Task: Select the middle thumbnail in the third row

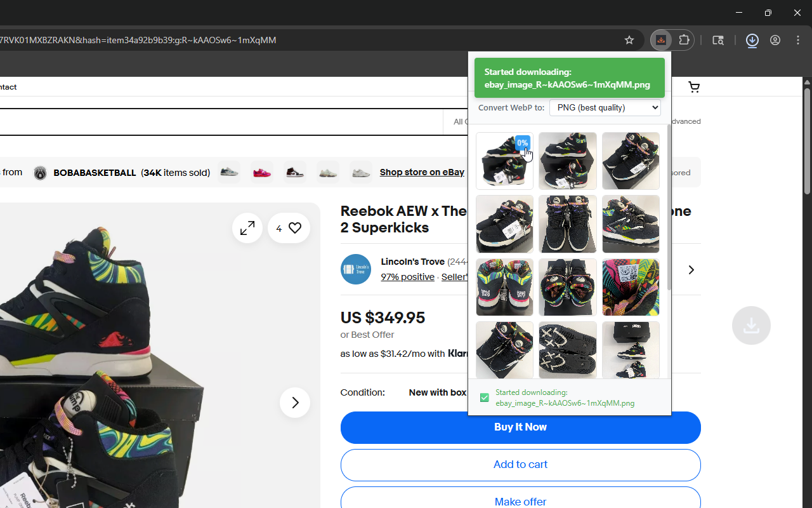Action: click(x=568, y=287)
